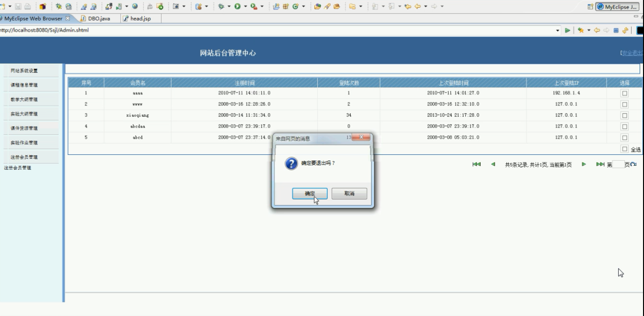Open the External Tools dropdown arrow
This screenshot has width=644, height=316.
point(262,6)
